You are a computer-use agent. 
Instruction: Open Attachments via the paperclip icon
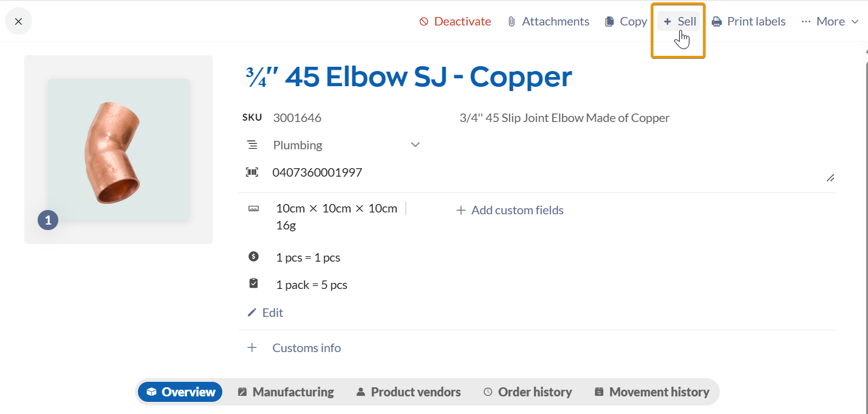point(511,22)
